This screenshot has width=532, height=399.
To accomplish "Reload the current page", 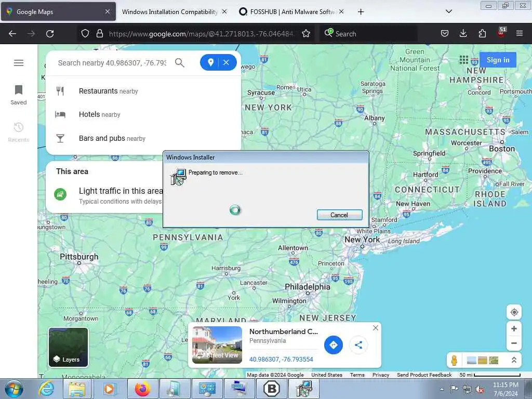I will coord(50,34).
